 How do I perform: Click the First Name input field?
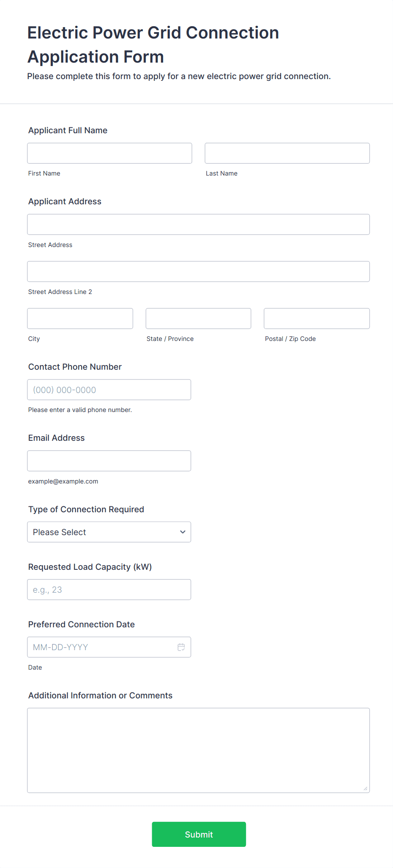109,153
